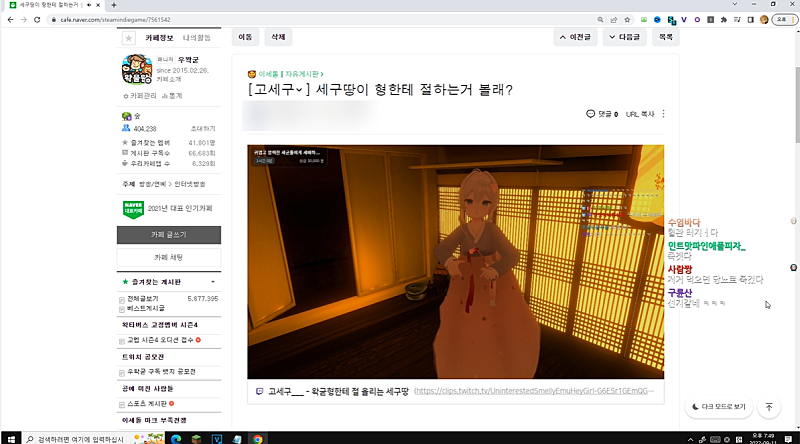Click the 삭제 delete button
Viewport: 800px width, 444px height.
(277, 37)
